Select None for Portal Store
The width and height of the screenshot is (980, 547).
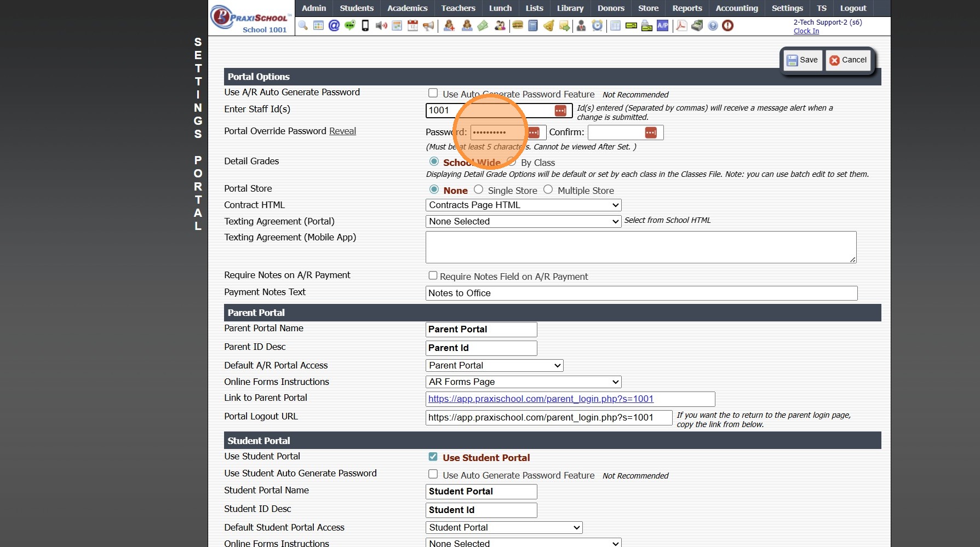(x=434, y=189)
